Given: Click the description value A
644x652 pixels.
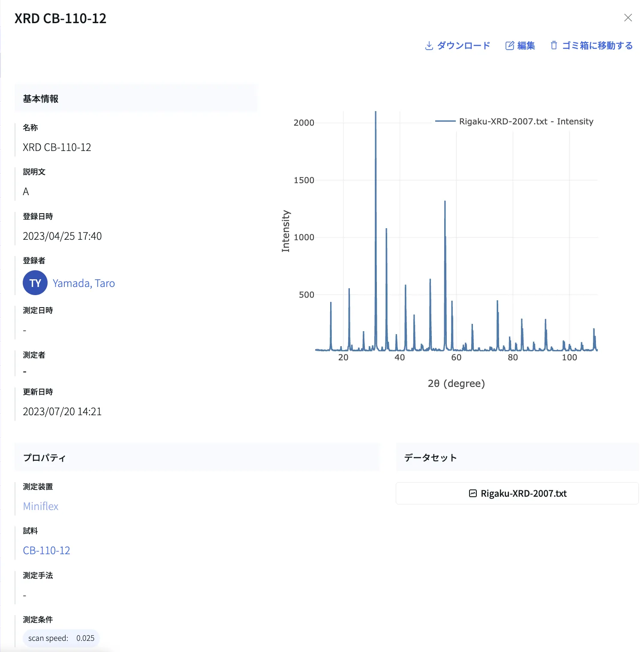Looking at the screenshot, I should 26,191.
